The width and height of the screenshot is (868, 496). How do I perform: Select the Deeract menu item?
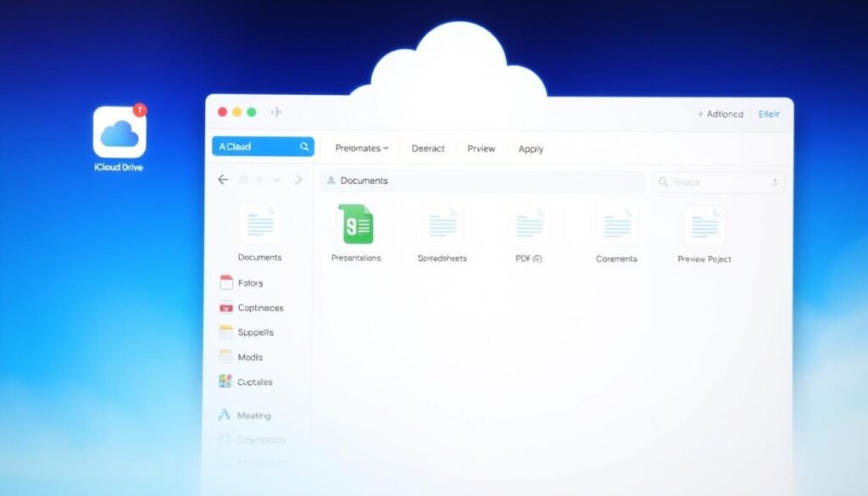(427, 148)
